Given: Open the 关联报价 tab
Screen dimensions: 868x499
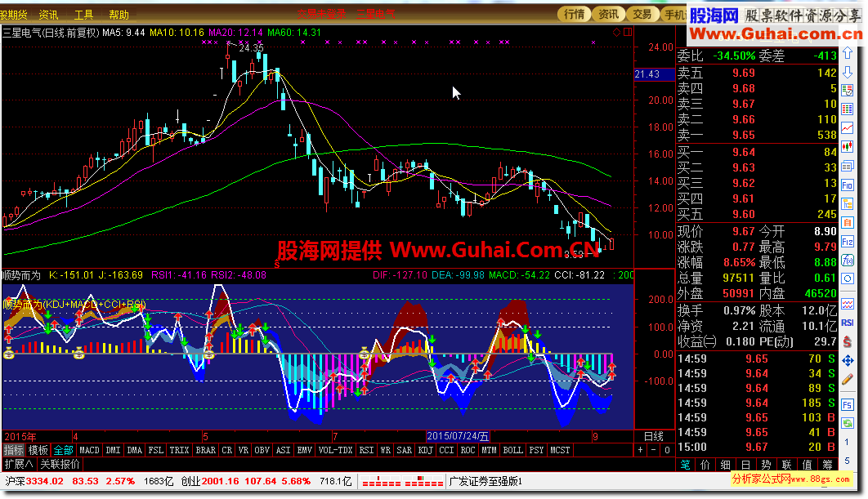Looking at the screenshot, I should (60, 464).
